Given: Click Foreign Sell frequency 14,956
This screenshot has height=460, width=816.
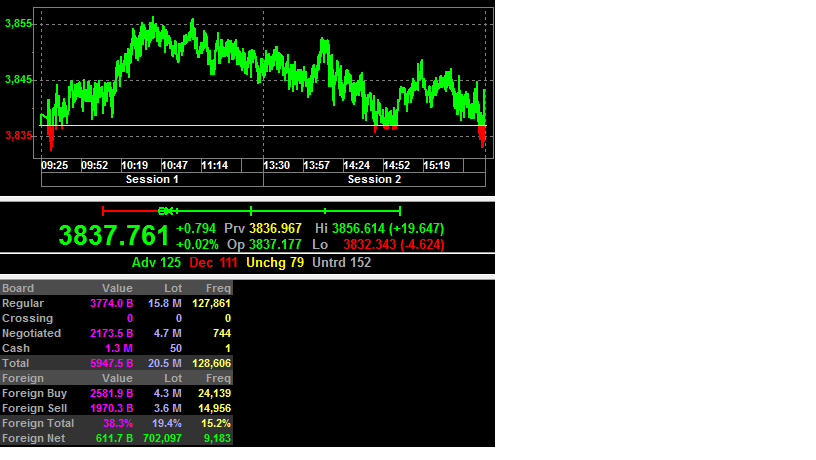Looking at the screenshot, I should 214,408.
